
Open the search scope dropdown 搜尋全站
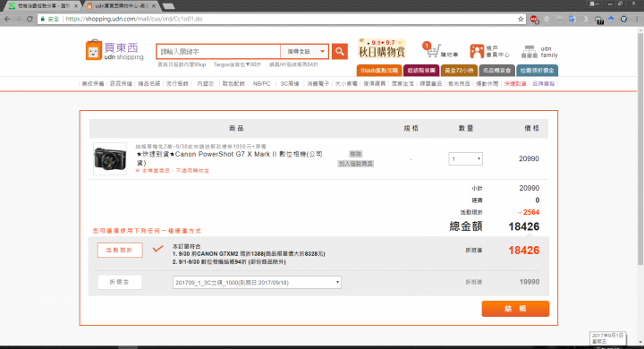(x=304, y=51)
